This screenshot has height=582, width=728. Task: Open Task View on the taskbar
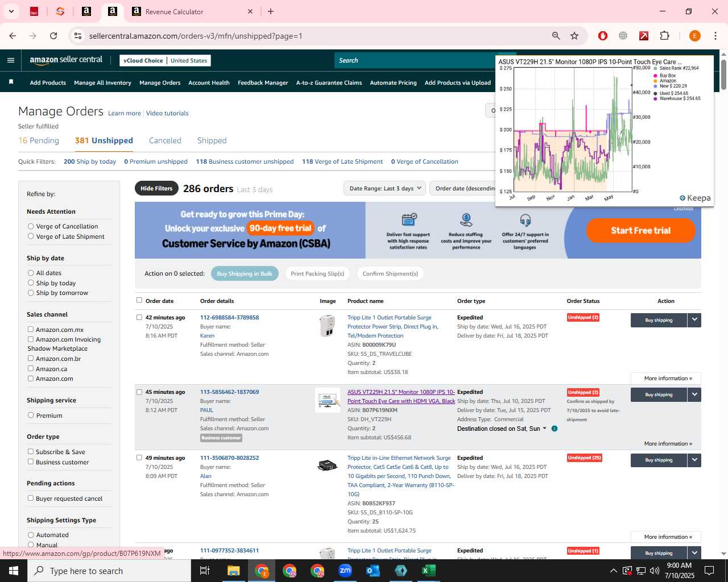[x=205, y=571]
